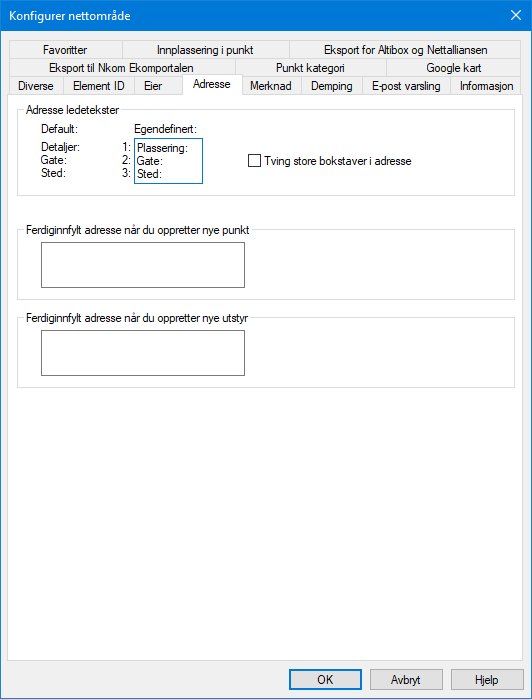Select the Merknad tab

[x=271, y=86]
